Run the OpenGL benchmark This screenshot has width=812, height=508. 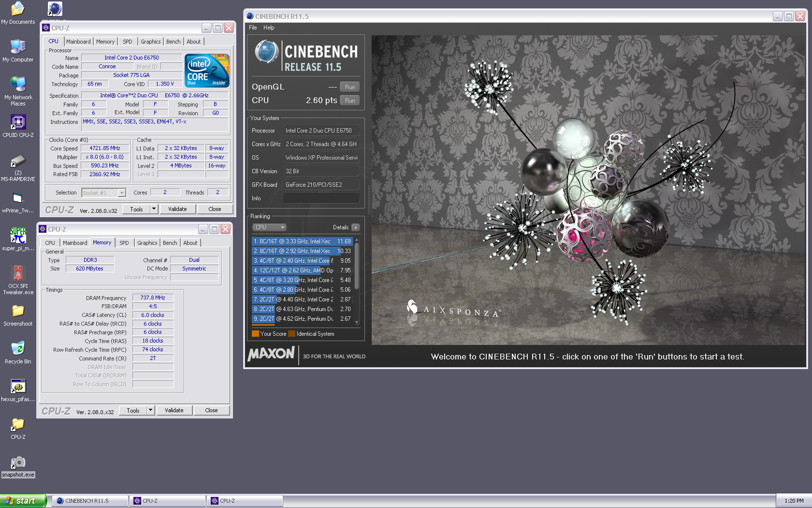[350, 87]
